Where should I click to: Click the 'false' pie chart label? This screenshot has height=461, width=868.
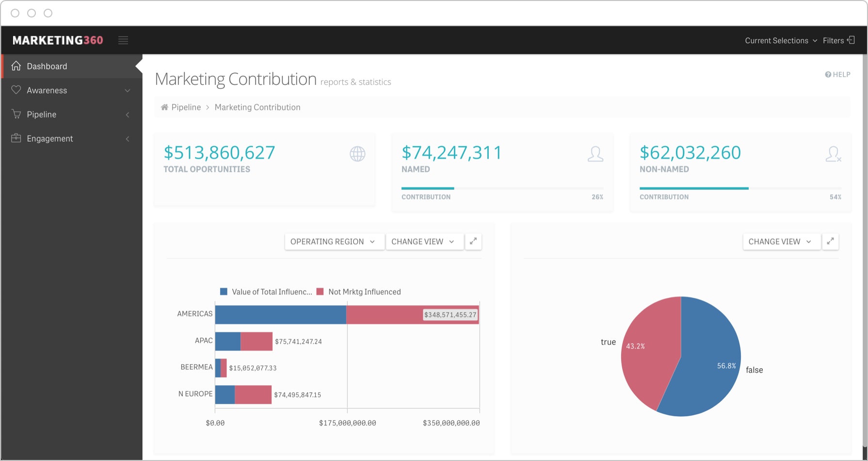click(754, 370)
